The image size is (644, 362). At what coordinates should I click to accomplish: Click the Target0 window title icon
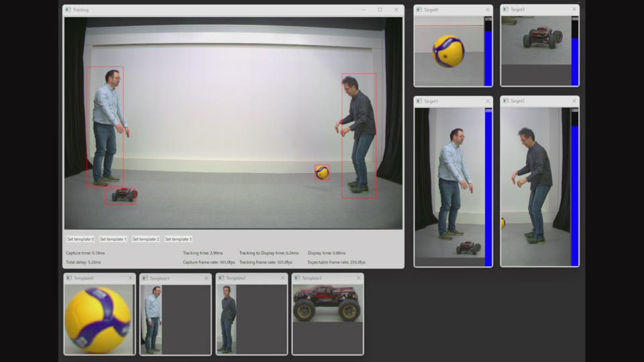(419, 10)
